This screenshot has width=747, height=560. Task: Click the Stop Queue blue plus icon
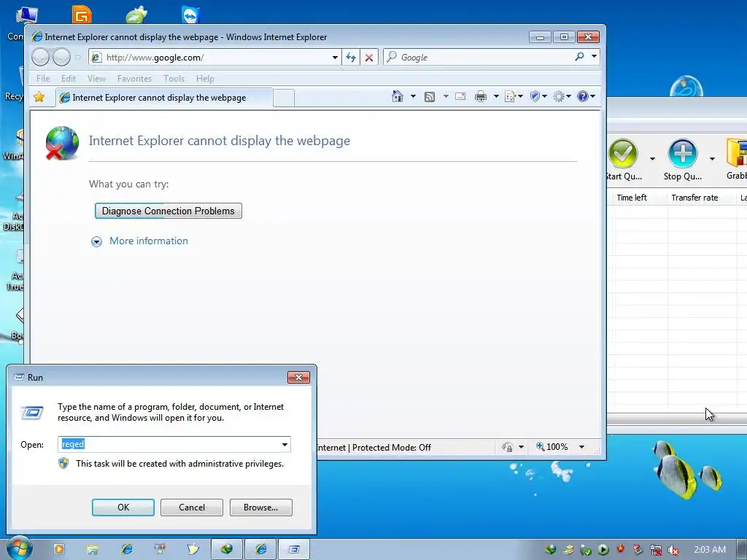click(682, 153)
